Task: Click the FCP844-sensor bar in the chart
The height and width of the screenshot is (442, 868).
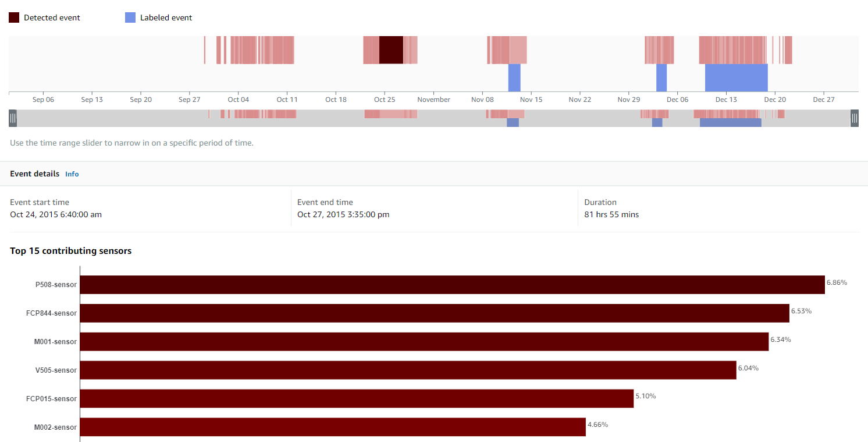Action: coord(435,313)
